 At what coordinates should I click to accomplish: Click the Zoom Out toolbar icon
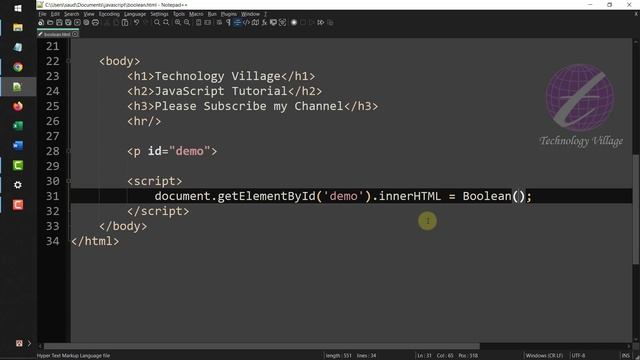pyautogui.click(x=187, y=22)
